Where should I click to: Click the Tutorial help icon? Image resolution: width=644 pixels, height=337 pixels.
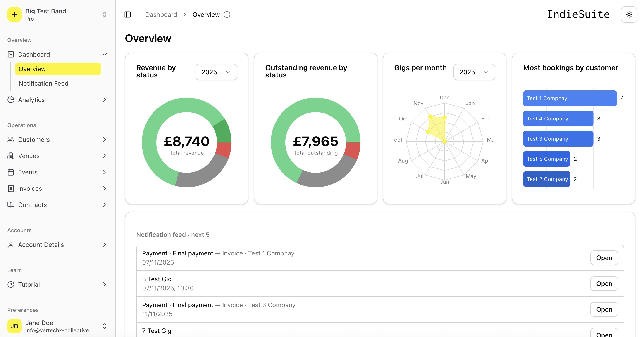pyautogui.click(x=11, y=284)
